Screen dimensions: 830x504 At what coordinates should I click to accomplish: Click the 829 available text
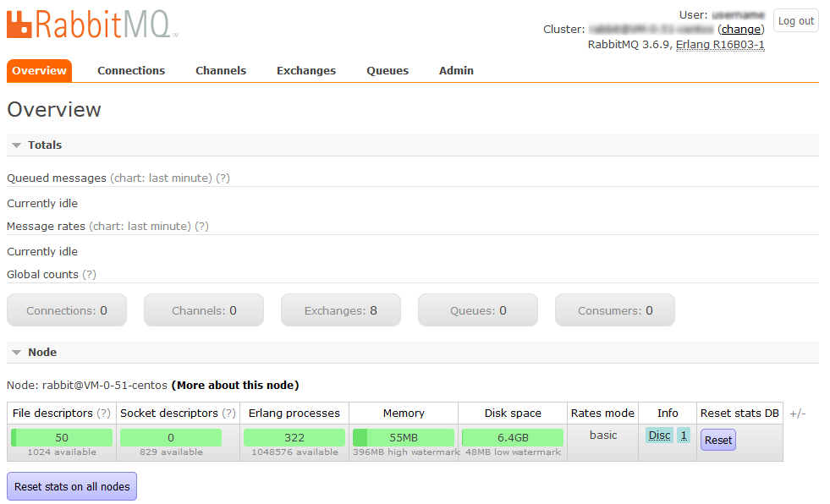point(171,452)
